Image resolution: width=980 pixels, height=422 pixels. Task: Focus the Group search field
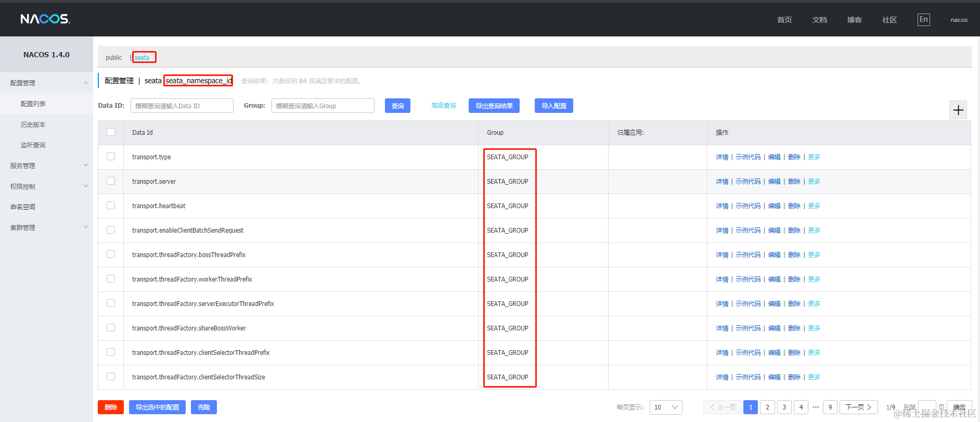tap(323, 106)
